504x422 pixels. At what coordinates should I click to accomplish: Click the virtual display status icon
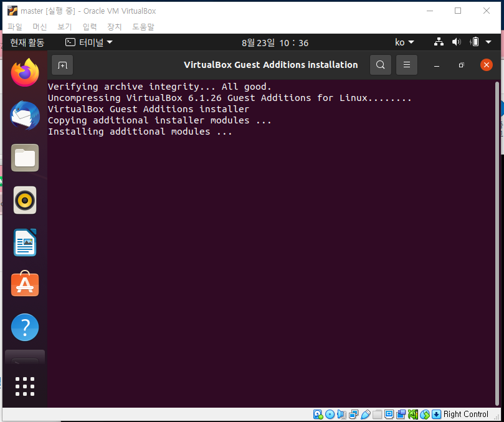pos(389,415)
